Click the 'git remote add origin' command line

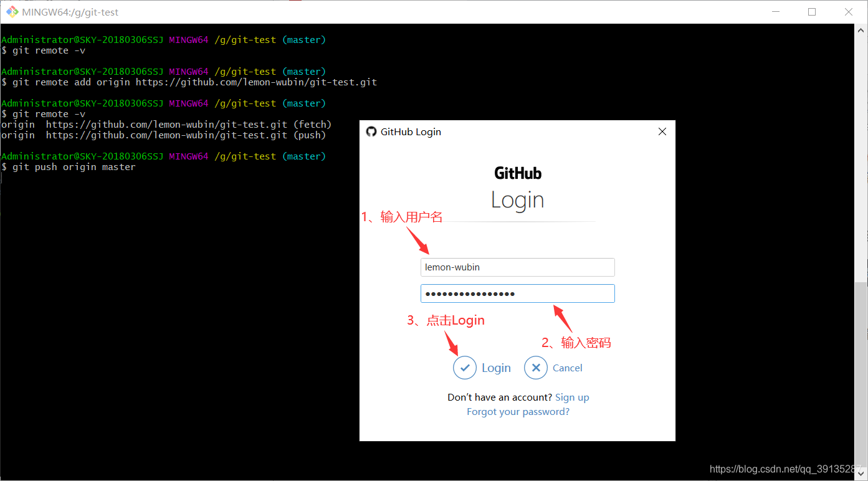[189, 82]
